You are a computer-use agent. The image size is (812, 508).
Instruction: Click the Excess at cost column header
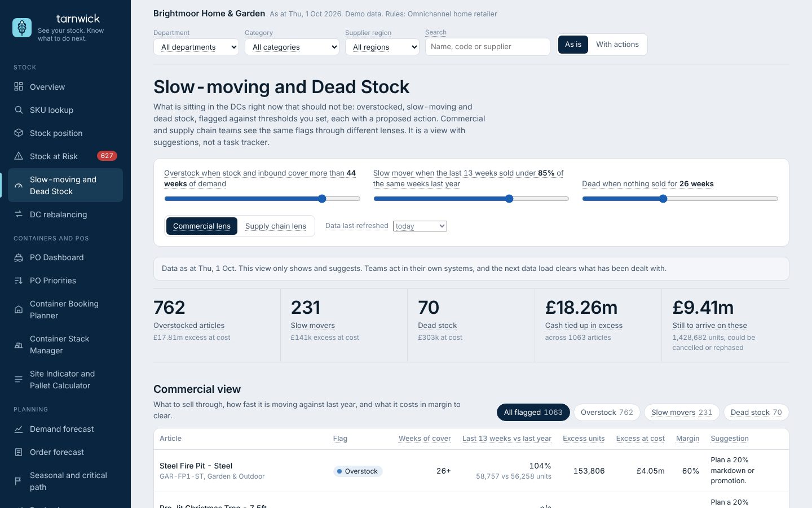640,439
